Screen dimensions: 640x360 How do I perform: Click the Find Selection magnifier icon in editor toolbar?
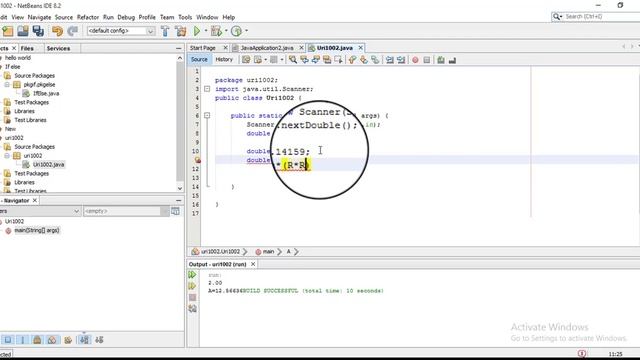point(293,60)
